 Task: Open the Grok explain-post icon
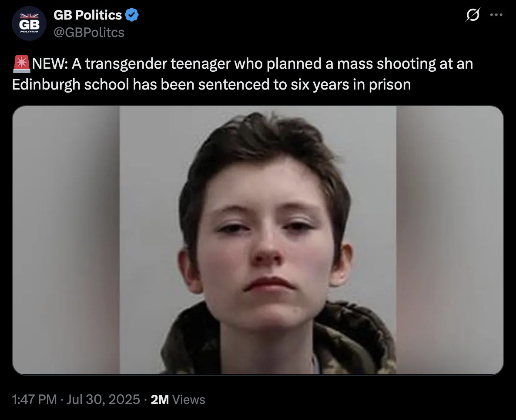[473, 15]
